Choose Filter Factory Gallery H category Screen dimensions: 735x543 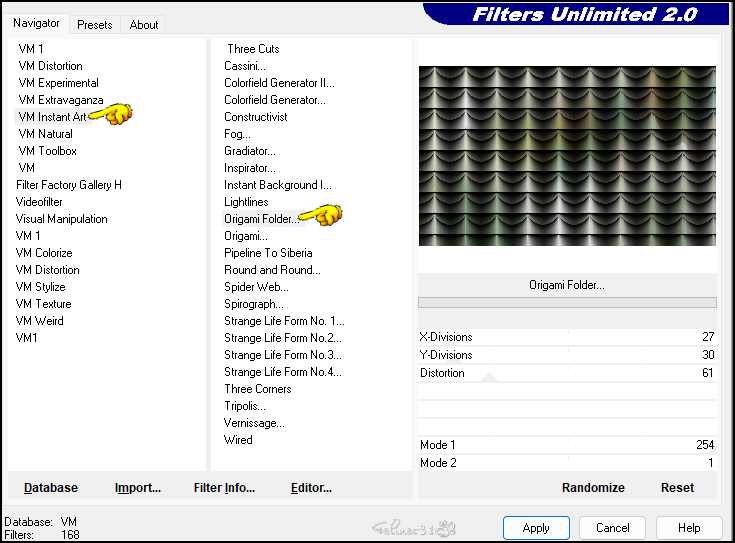click(68, 185)
